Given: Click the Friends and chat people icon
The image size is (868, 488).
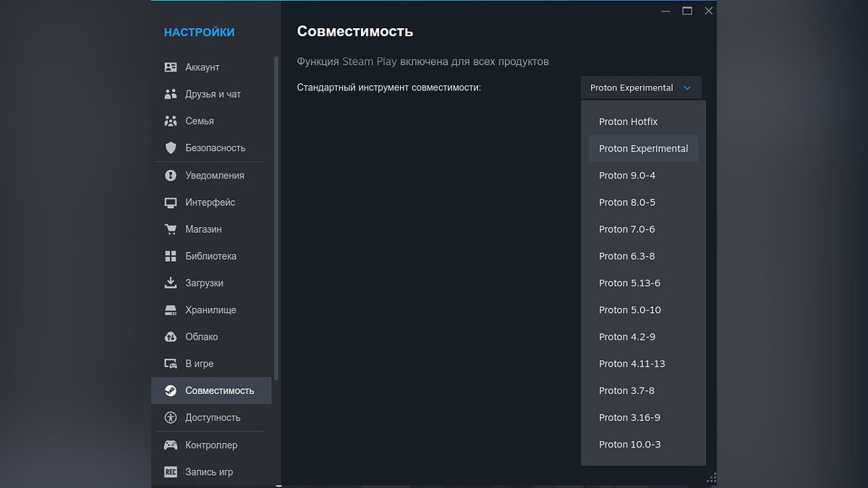Looking at the screenshot, I should point(171,94).
